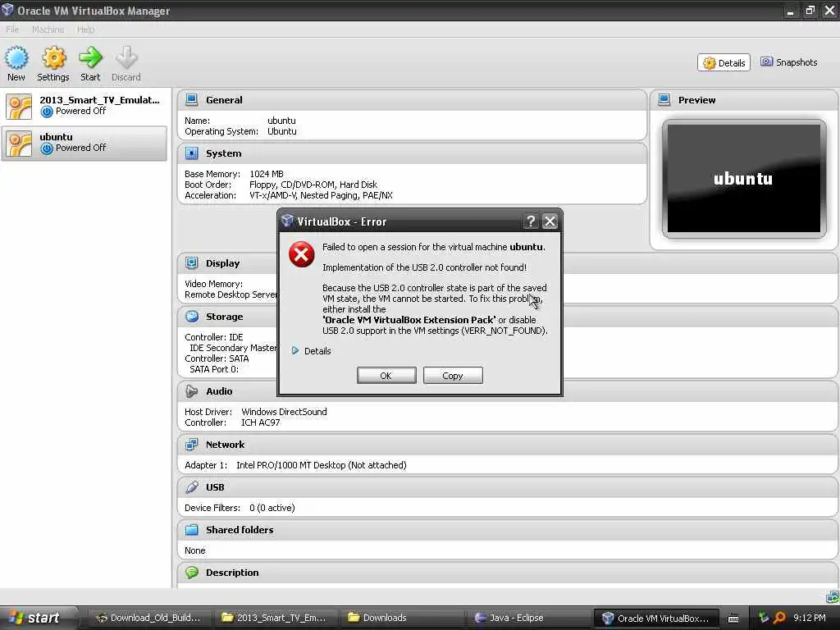Click the Shared folders header title
Image resolution: width=840 pixels, height=630 pixels.
pyautogui.click(x=240, y=530)
